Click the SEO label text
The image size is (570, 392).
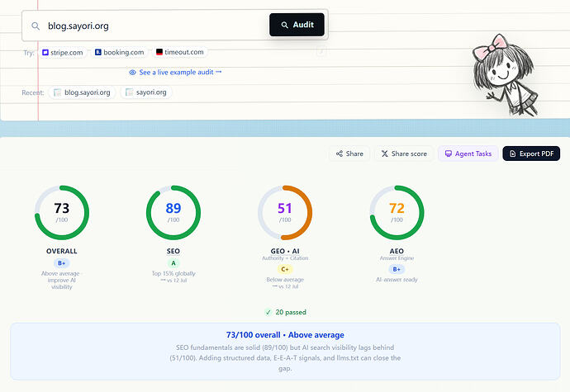173,251
